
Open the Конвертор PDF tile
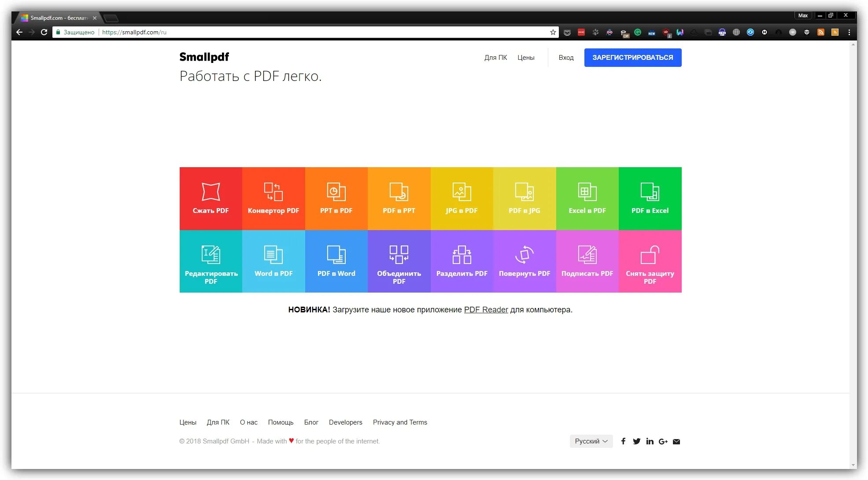[273, 198]
